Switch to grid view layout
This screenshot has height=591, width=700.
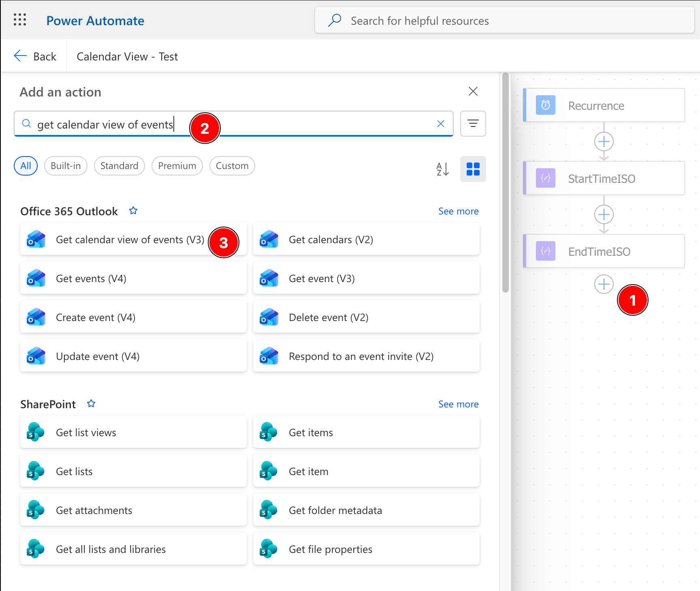[x=473, y=169]
